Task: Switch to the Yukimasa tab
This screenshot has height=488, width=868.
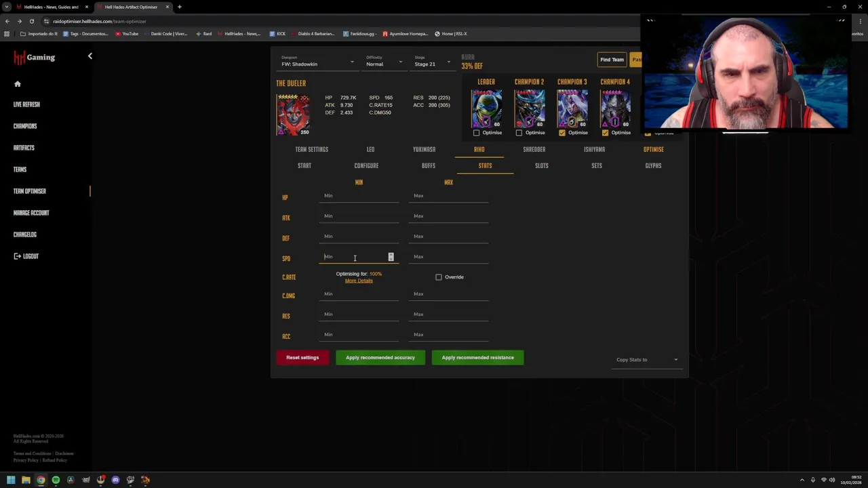Action: tap(425, 149)
